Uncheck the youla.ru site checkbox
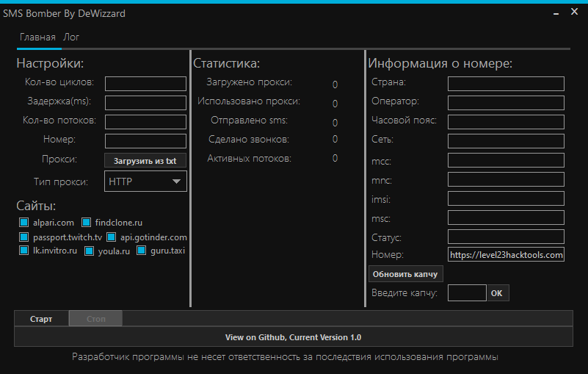The image size is (588, 374). pos(89,251)
